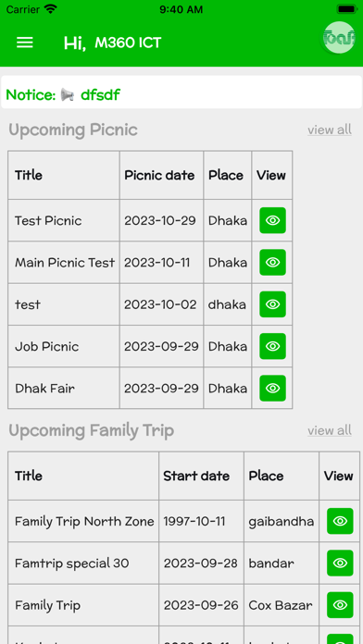
Task: Tap the profile logo avatar
Action: coord(339,38)
